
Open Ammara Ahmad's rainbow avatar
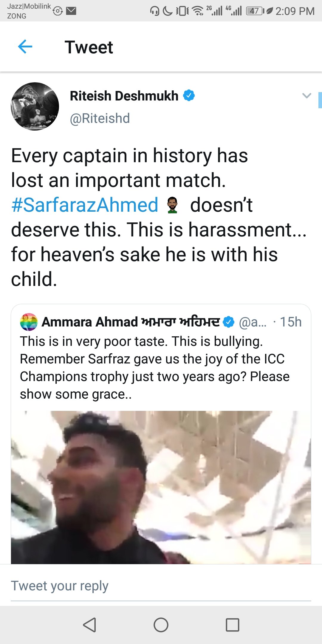[29, 322]
